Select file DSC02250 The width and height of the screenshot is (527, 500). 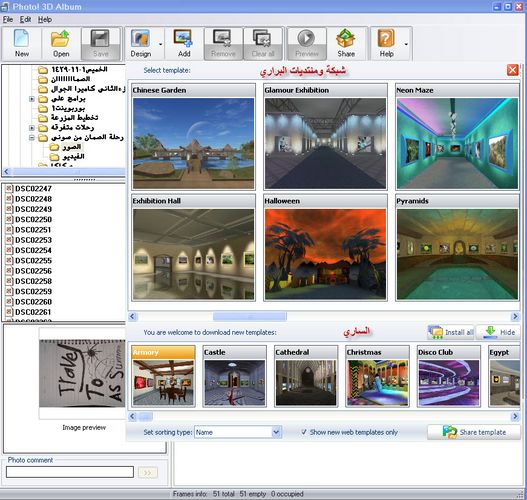click(33, 219)
